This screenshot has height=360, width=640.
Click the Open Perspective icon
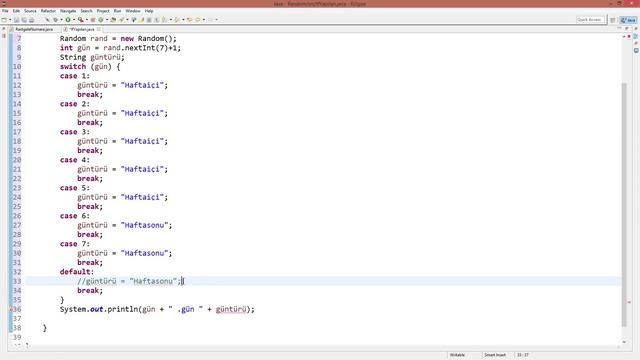(613, 20)
